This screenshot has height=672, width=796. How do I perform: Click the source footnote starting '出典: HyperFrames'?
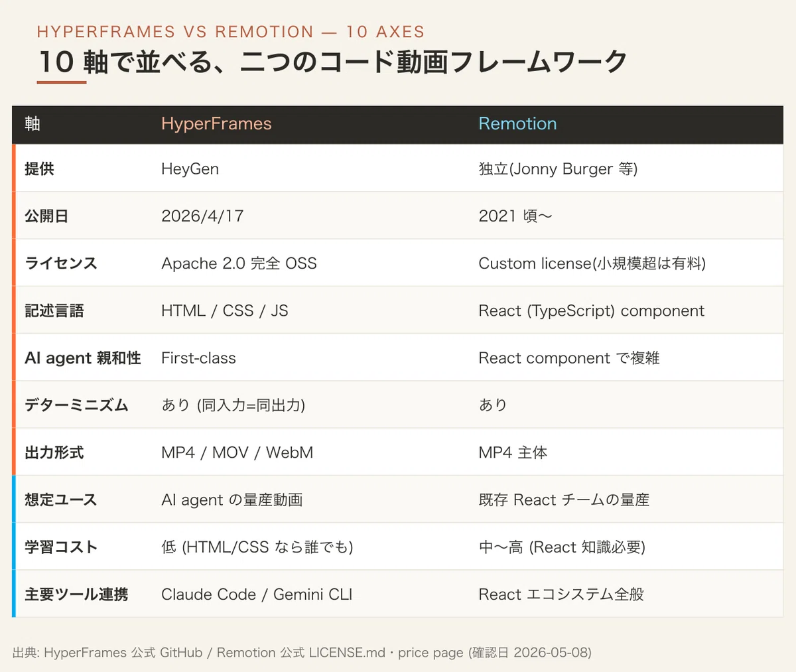[x=302, y=652]
